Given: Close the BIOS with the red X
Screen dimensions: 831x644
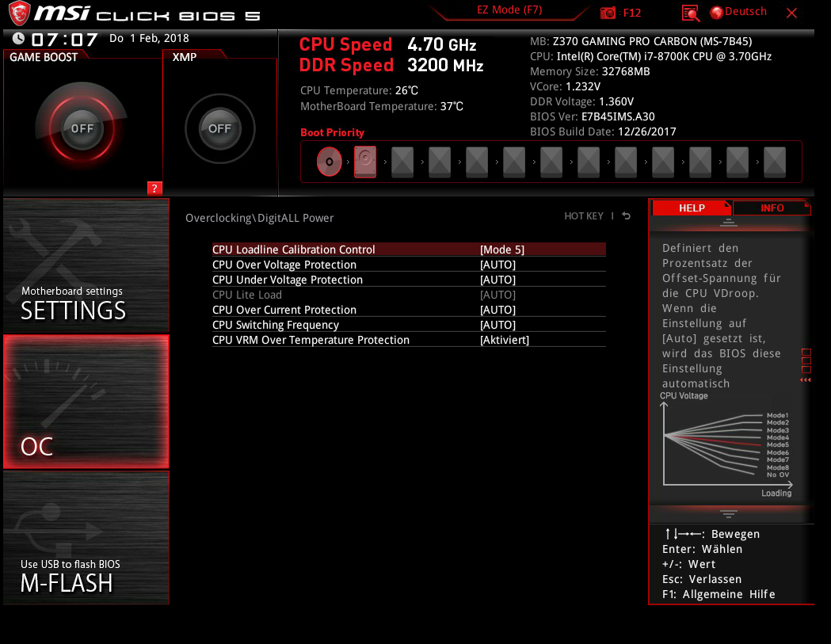Looking at the screenshot, I should 791,13.
